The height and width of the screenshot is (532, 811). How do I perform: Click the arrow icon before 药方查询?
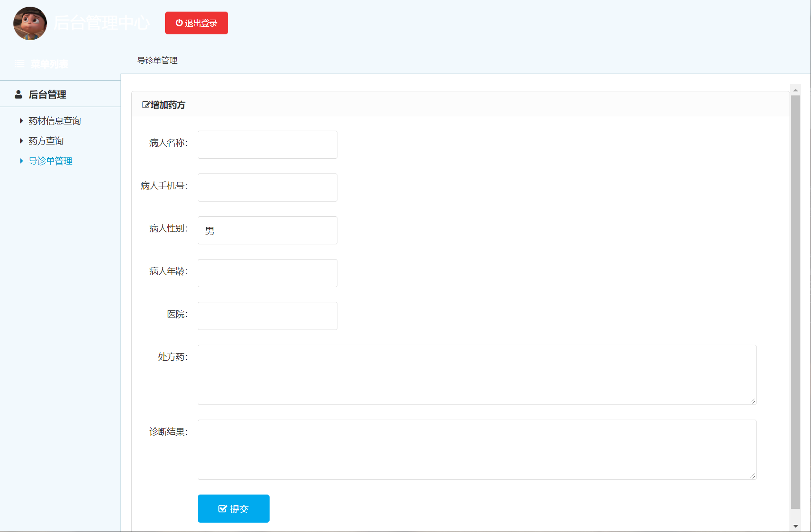tap(21, 140)
